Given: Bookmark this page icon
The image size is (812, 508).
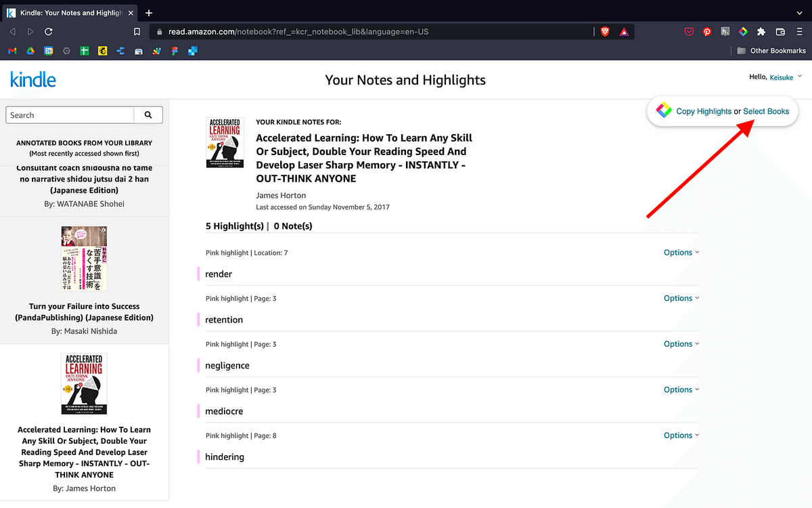Looking at the screenshot, I should point(137,32).
